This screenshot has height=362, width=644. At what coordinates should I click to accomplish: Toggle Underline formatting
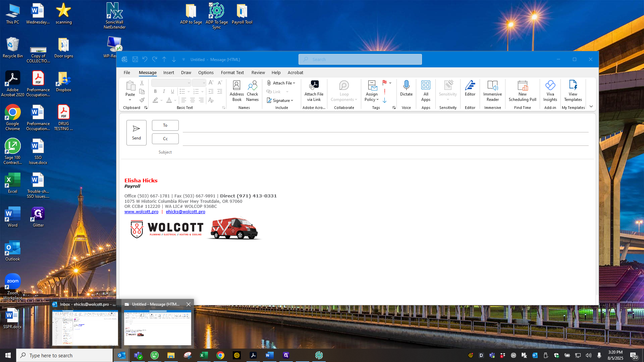[x=173, y=92]
